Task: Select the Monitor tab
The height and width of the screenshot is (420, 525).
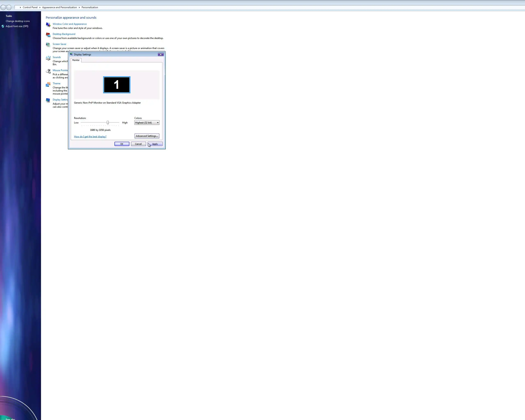Action: (76, 60)
